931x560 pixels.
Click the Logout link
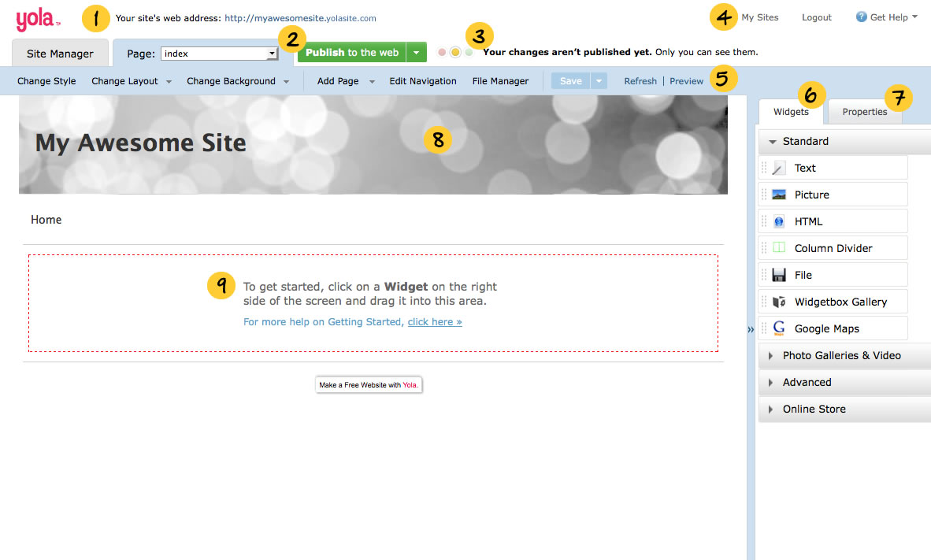(x=817, y=17)
